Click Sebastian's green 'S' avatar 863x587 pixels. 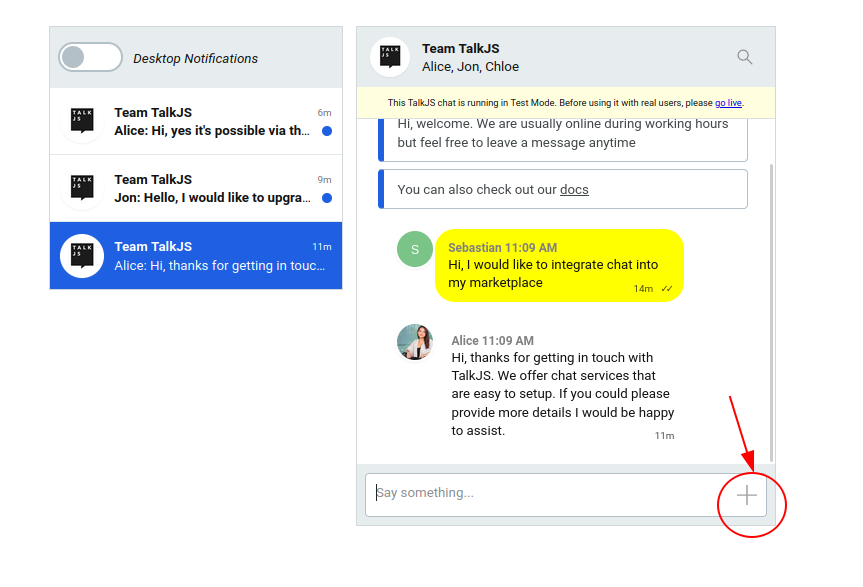click(x=415, y=249)
